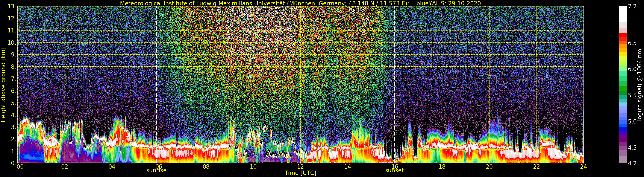Screen dimensions: 644x177
Task: Click the sunset label below the time axis
Action: (394, 171)
